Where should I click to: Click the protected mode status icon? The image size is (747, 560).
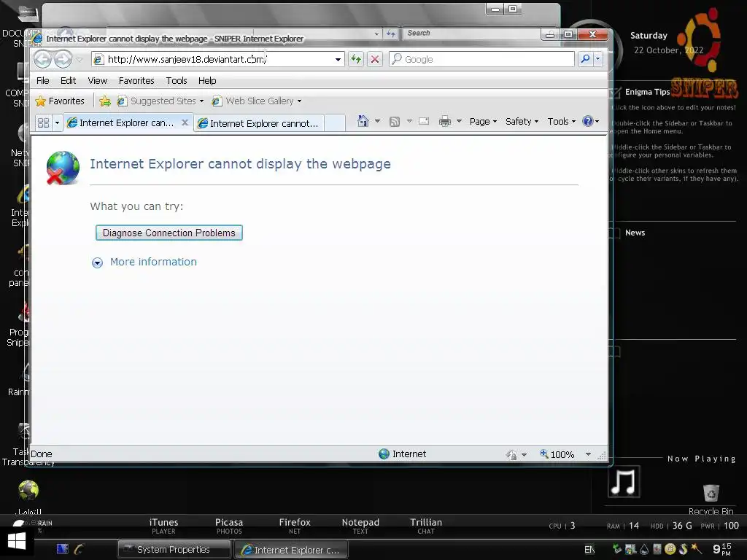tap(511, 455)
